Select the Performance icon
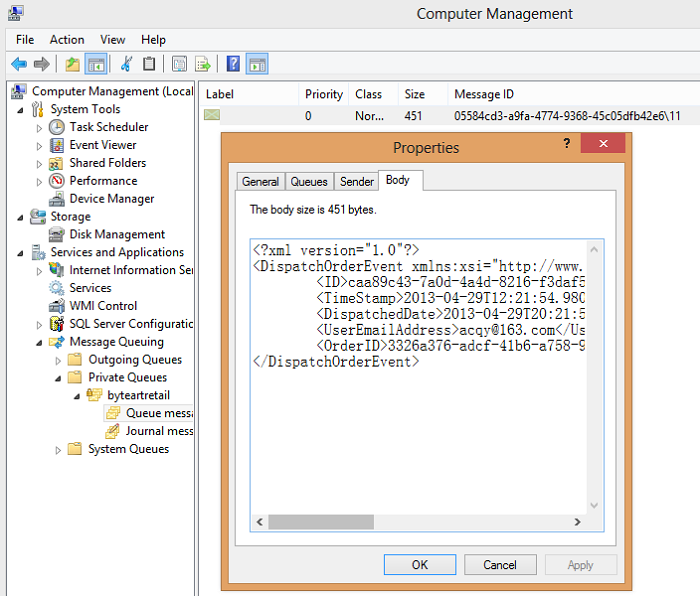The width and height of the screenshot is (700, 596). pyautogui.click(x=57, y=181)
